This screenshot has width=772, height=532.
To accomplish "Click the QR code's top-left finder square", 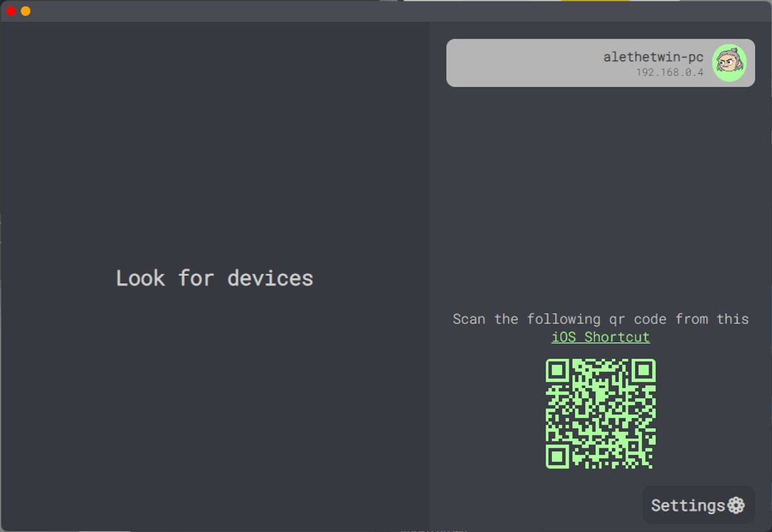I will 558,371.
